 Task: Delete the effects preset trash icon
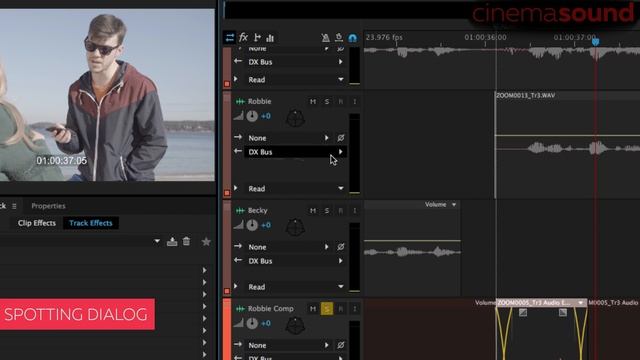coord(187,241)
